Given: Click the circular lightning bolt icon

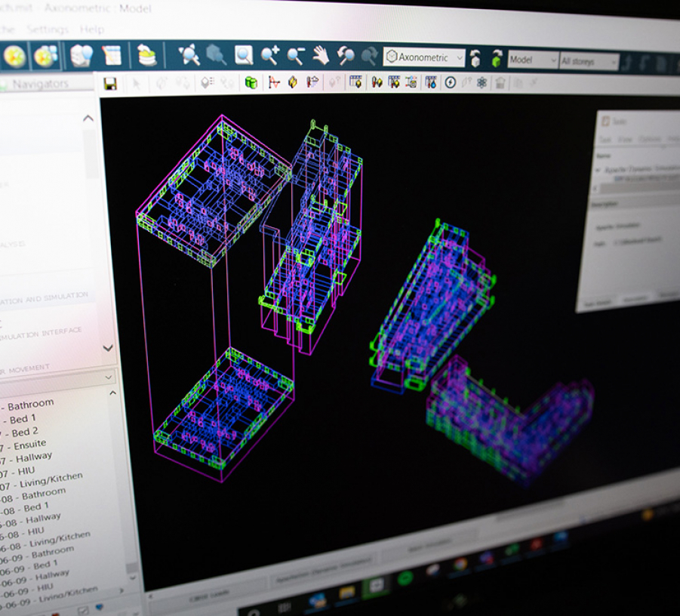Looking at the screenshot, I should coord(450,82).
